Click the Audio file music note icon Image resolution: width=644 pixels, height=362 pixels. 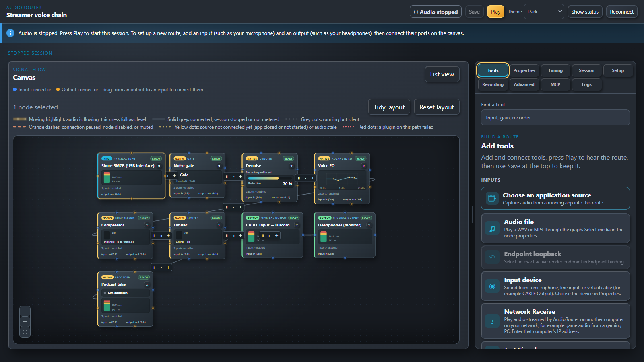point(492,228)
